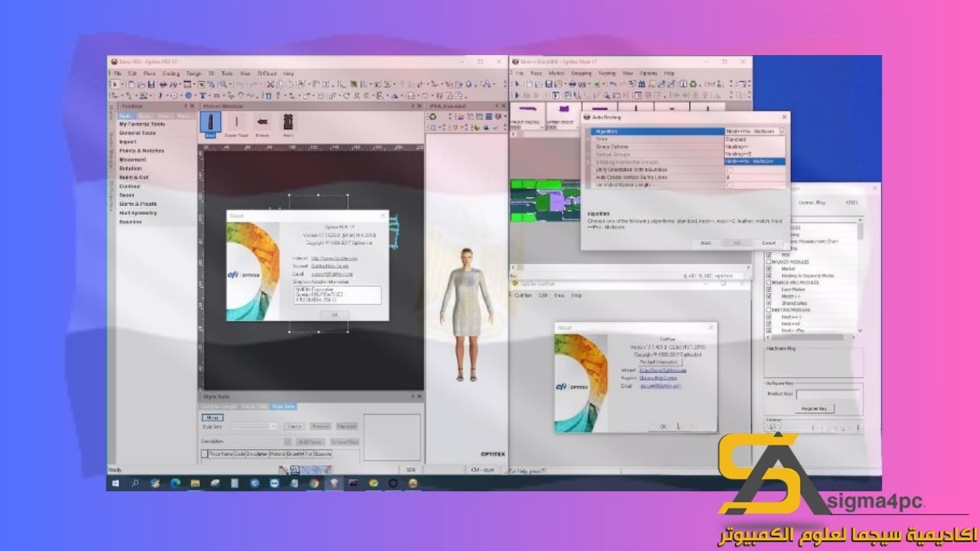Choose Nesting++2 in algorithm list
The height and width of the screenshot is (551, 980).
[754, 154]
